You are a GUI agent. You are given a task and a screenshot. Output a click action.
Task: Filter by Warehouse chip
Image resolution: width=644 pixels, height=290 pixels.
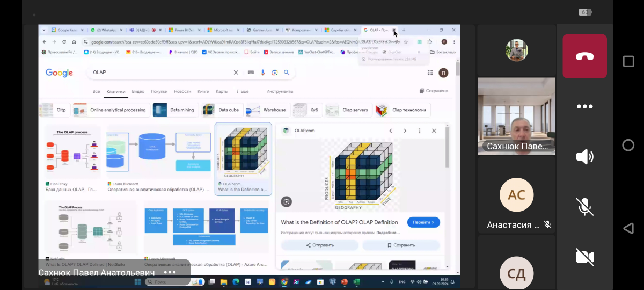[268, 110]
